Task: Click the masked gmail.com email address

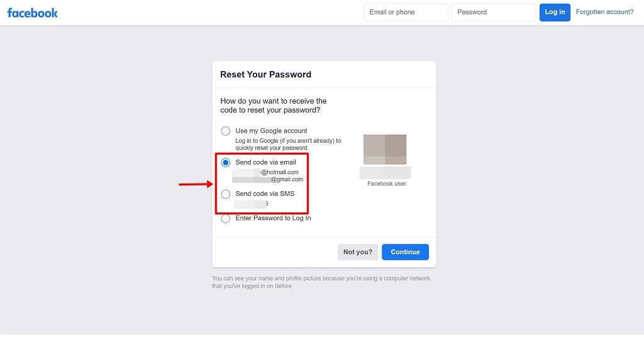Action: (268, 179)
